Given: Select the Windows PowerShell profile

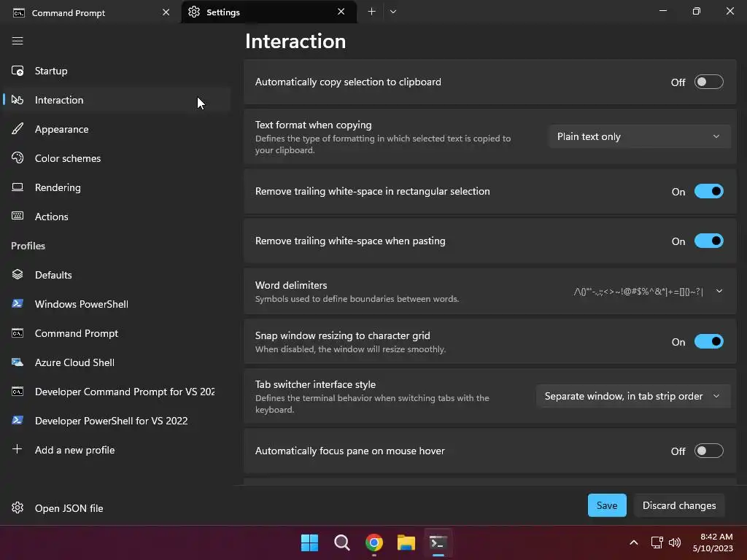Looking at the screenshot, I should click(117, 304).
